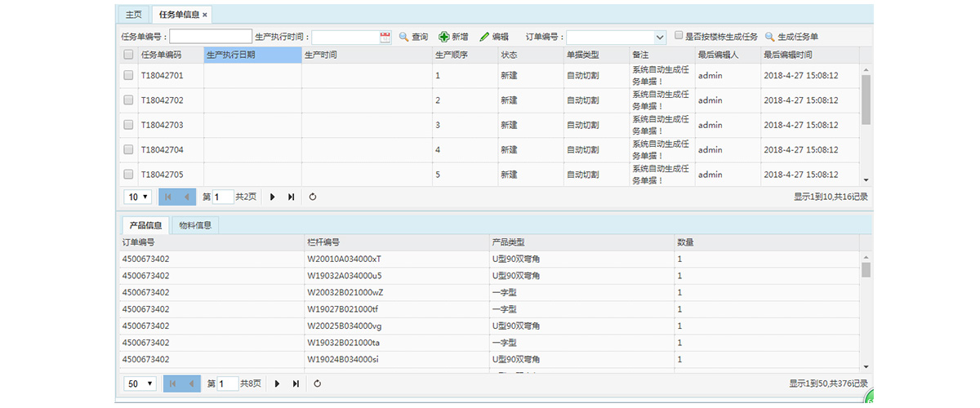Click the green 新增 add icon
This screenshot has width=980, height=408.
point(444,37)
